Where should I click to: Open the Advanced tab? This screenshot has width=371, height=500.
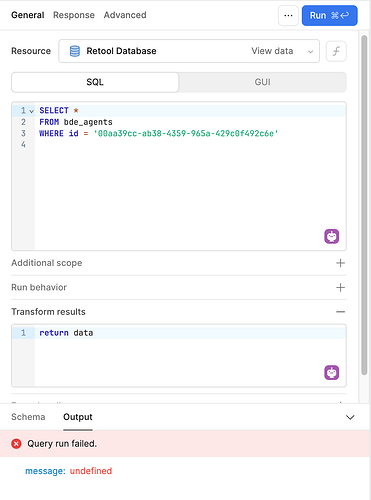(125, 15)
